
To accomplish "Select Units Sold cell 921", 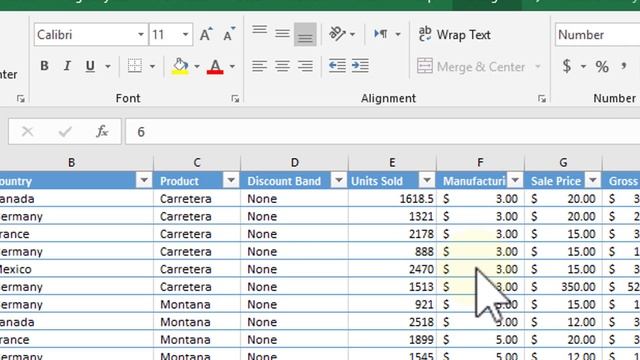I will pyautogui.click(x=392, y=304).
